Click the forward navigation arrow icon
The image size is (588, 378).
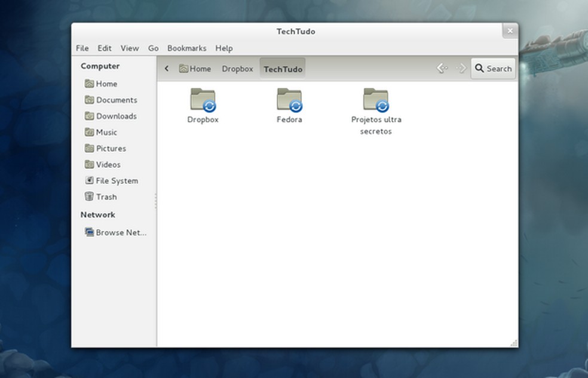pyautogui.click(x=461, y=69)
